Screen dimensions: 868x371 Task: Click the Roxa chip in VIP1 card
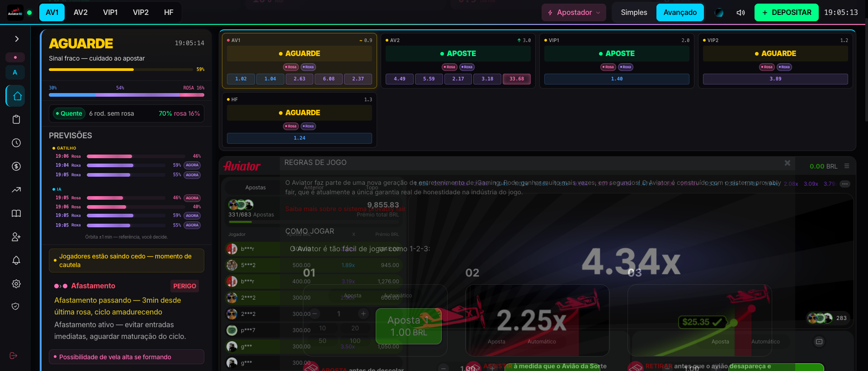(x=626, y=67)
